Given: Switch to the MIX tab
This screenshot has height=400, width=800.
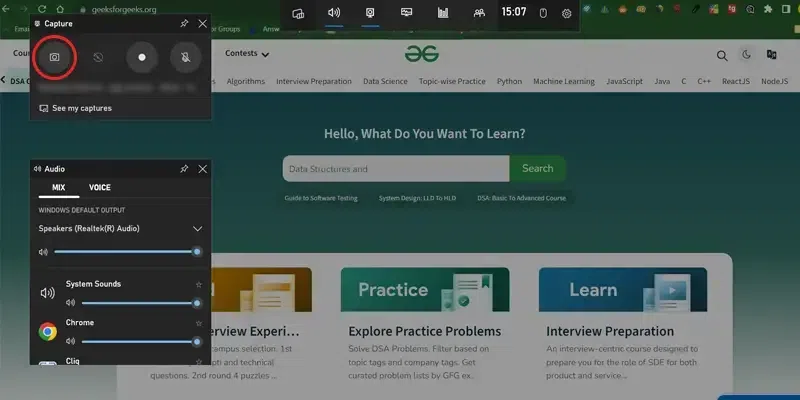Looking at the screenshot, I should [59, 187].
